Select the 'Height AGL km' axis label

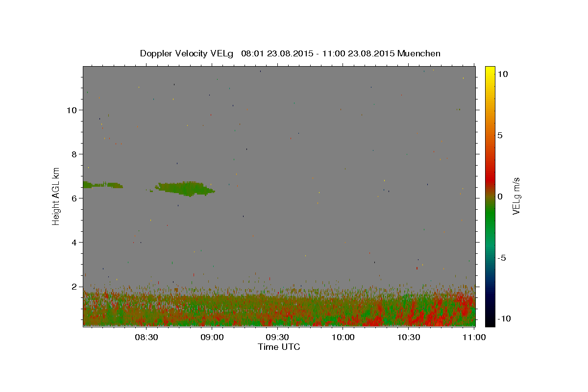point(56,196)
